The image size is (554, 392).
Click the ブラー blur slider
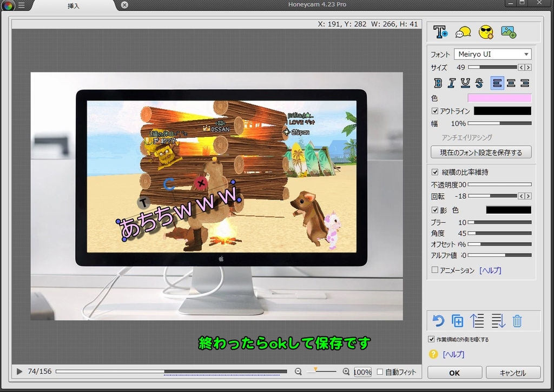tap(499, 222)
